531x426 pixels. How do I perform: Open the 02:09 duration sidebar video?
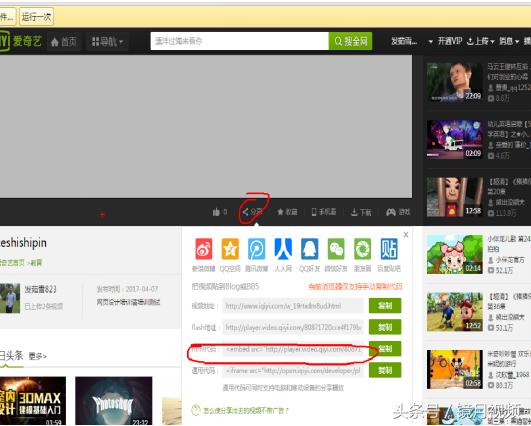point(454,139)
